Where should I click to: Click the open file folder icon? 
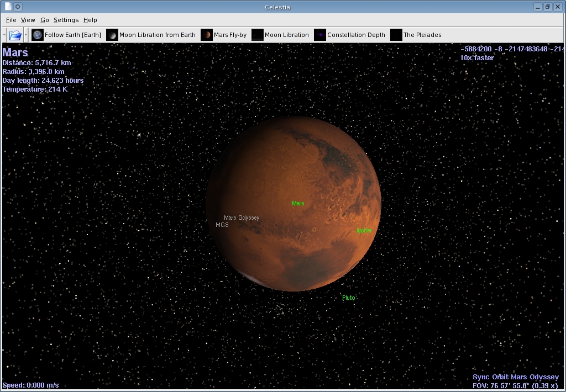[x=15, y=35]
